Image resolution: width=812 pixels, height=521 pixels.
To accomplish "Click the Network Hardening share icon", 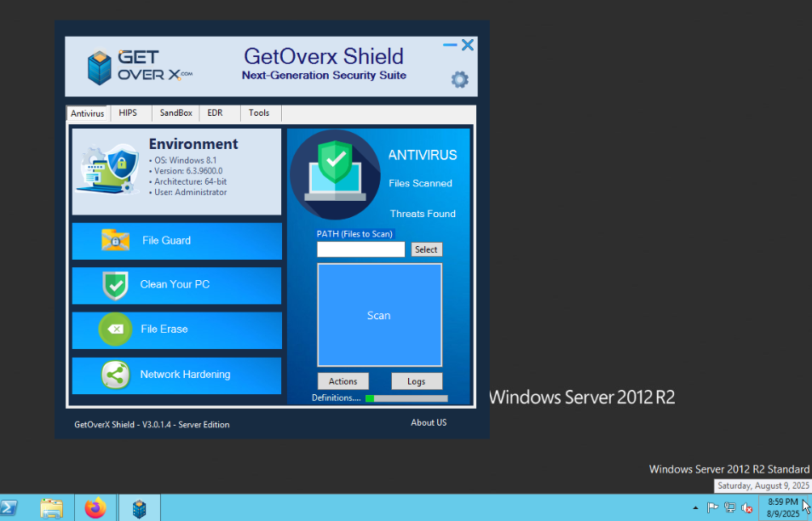I will (x=116, y=375).
